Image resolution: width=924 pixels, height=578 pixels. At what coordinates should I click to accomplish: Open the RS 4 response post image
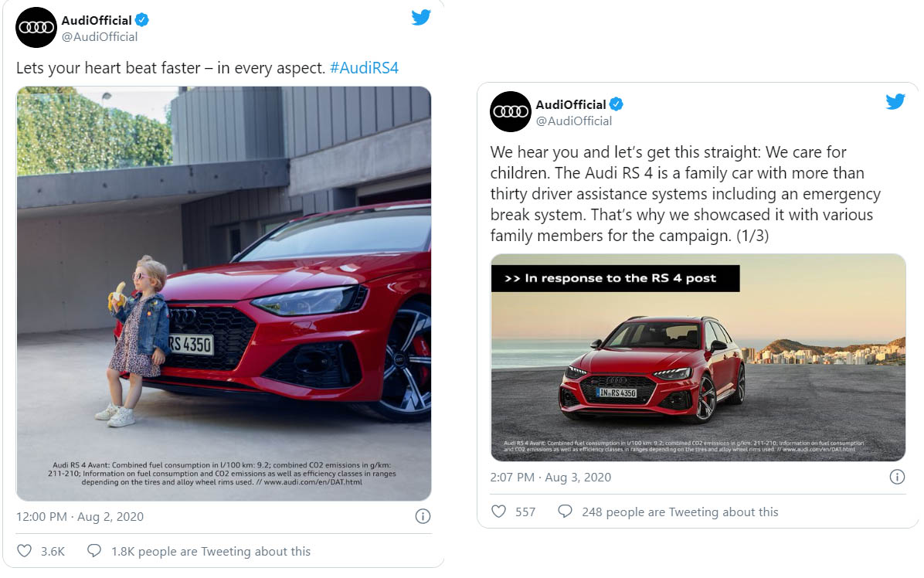pyautogui.click(x=698, y=358)
